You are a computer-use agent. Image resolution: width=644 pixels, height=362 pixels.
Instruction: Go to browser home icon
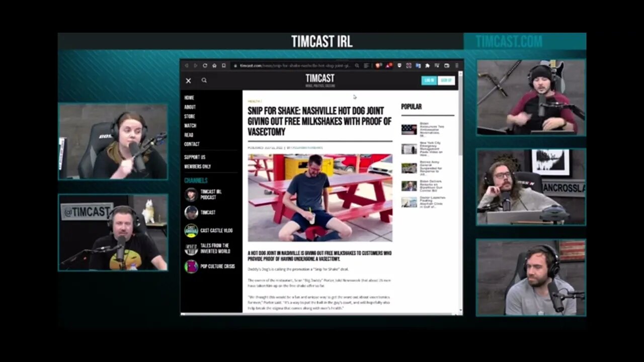tap(214, 65)
